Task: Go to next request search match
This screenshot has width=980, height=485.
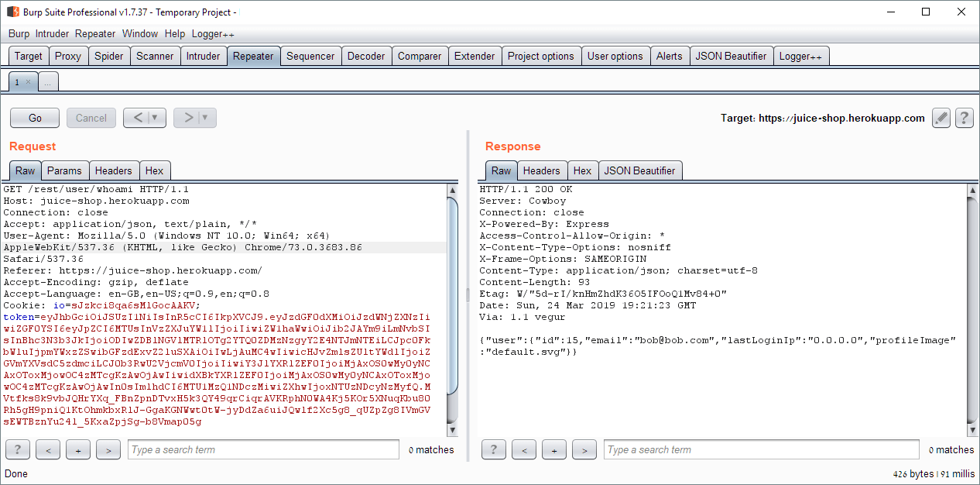Action: [x=108, y=449]
